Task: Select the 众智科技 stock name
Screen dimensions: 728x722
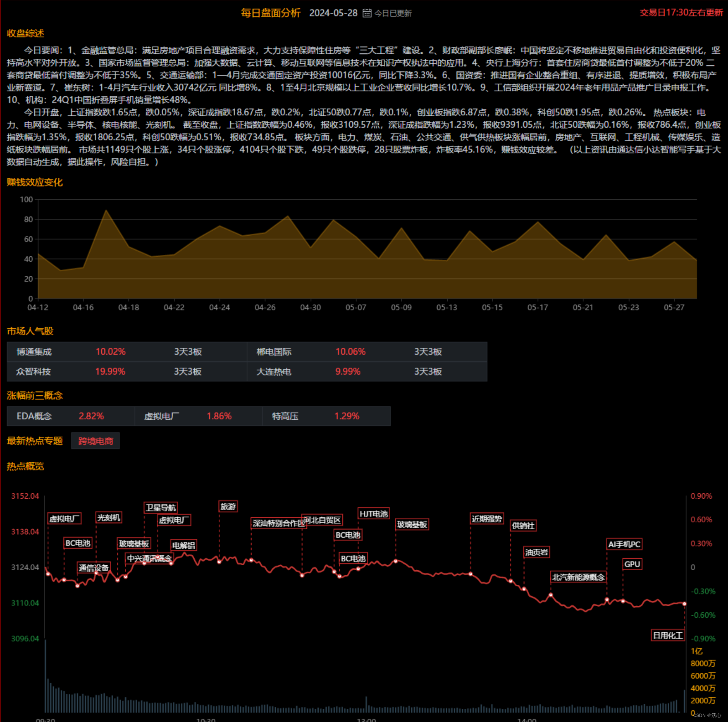Action: 33,372
